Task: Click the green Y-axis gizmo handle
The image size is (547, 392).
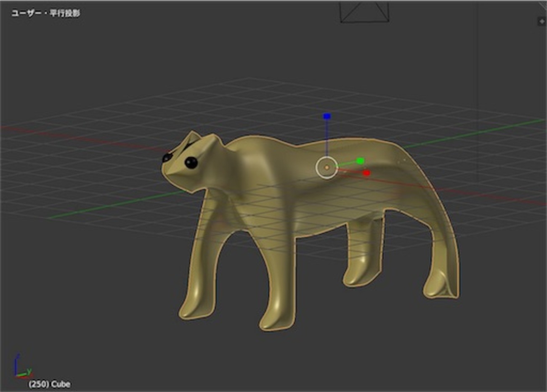Action: point(360,160)
